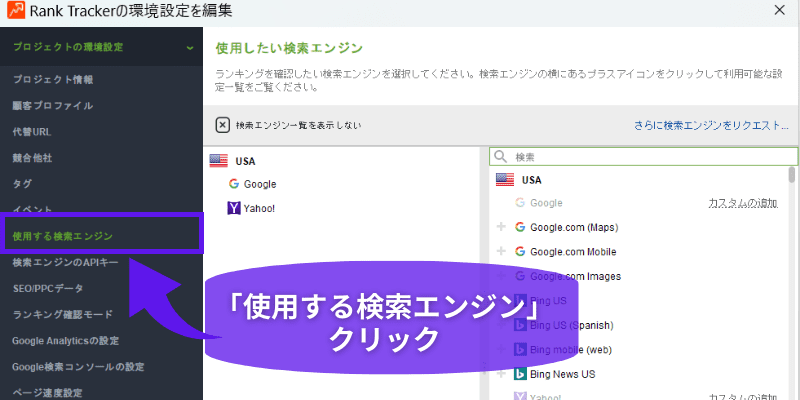
Task: Add Google.com (Maps) with its plus icon
Action: (x=501, y=227)
